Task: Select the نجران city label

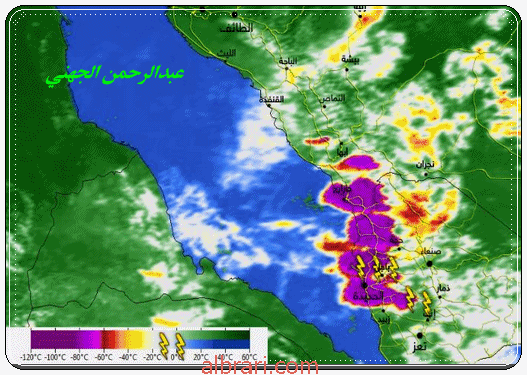Action: point(425,164)
